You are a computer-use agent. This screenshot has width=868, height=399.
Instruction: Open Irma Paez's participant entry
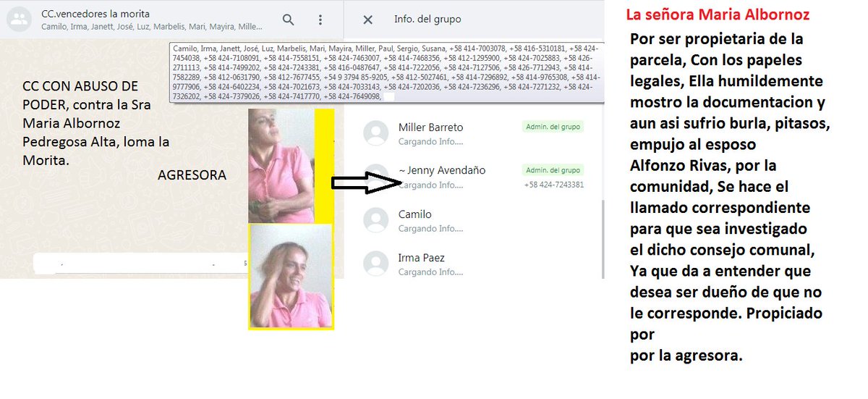(474, 264)
